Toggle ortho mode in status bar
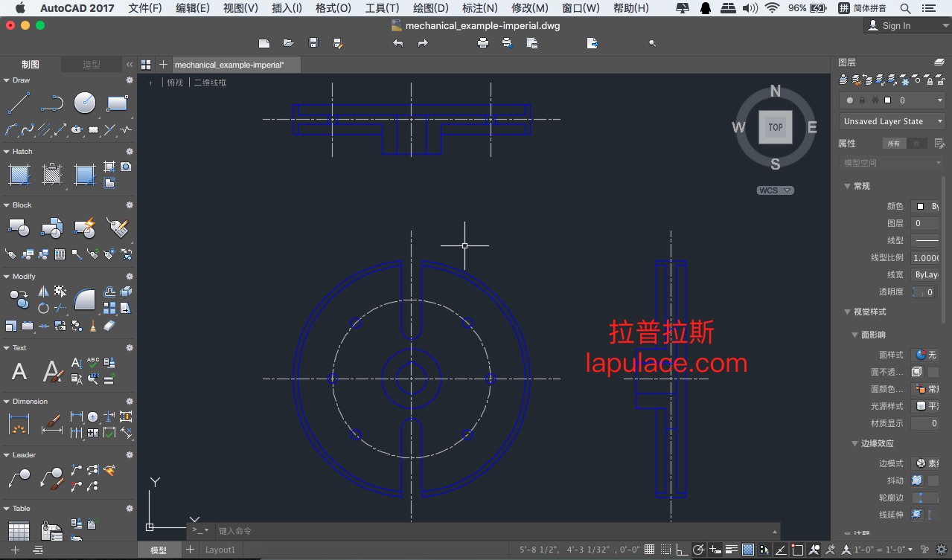The image size is (952, 560). coord(682,550)
